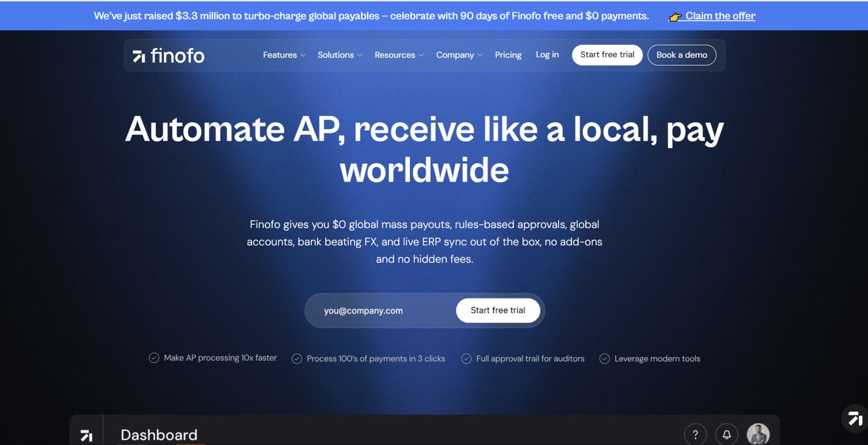Screen dimensions: 868x445
Task: Click the 'Leverage modern tools' text
Action: 657,359
